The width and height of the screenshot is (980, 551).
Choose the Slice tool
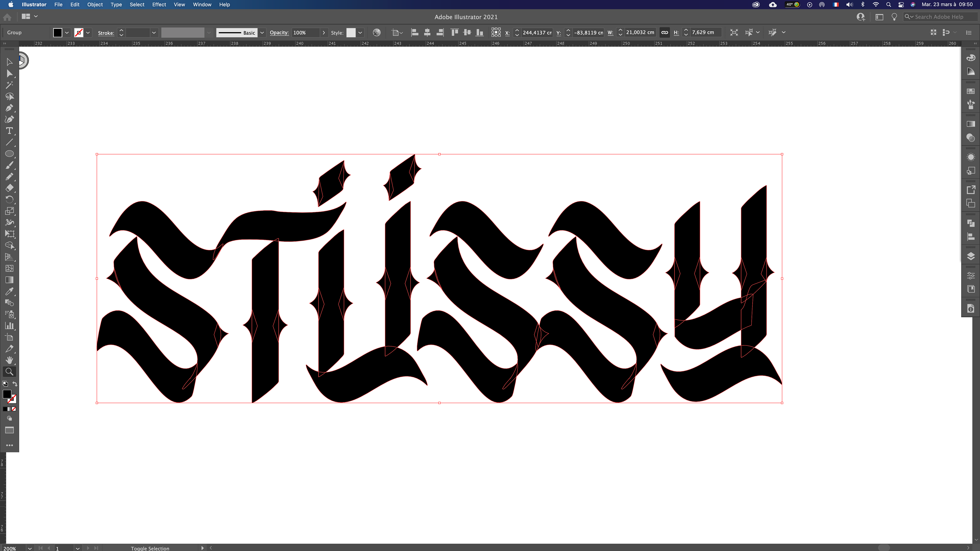[x=9, y=349]
